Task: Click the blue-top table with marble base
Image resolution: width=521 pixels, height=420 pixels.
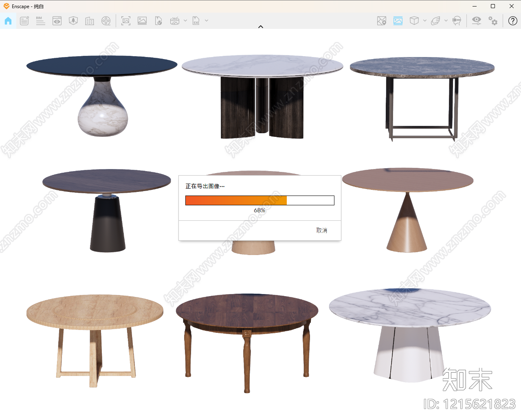Action: click(x=102, y=96)
